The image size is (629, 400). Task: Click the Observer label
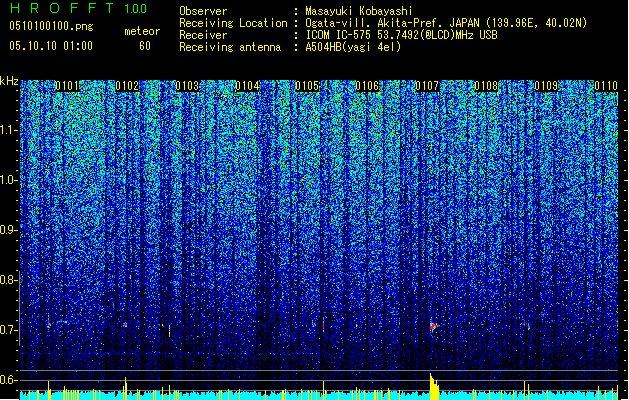click(203, 11)
